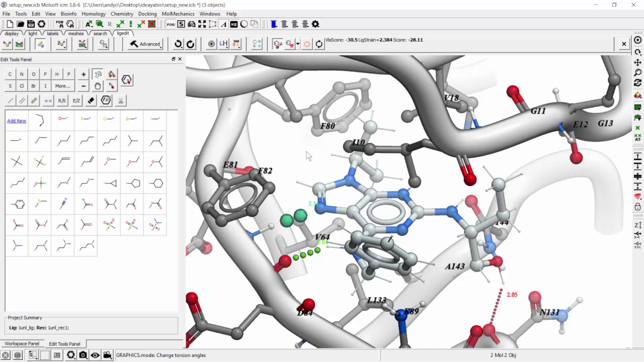The image size is (644, 362).
Task: Open the Docking menu
Action: [x=147, y=14]
